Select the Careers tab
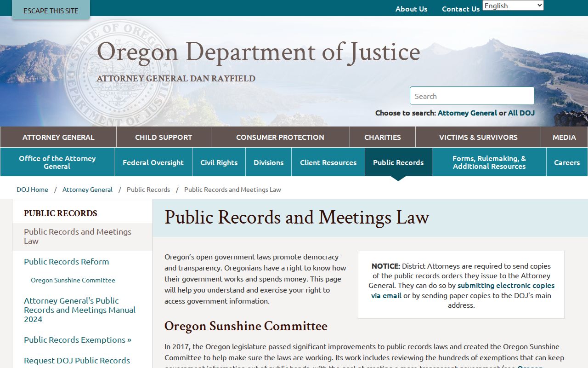The width and height of the screenshot is (588, 368). (x=567, y=162)
